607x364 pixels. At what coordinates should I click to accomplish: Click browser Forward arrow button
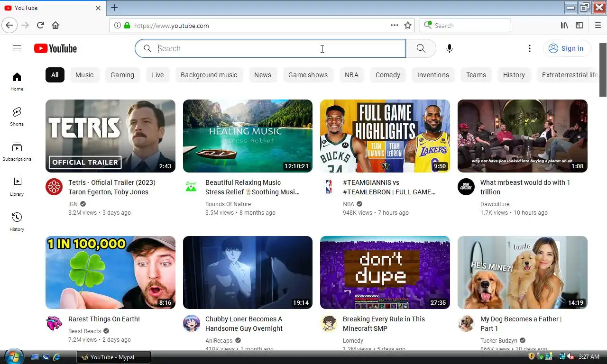pos(25,25)
